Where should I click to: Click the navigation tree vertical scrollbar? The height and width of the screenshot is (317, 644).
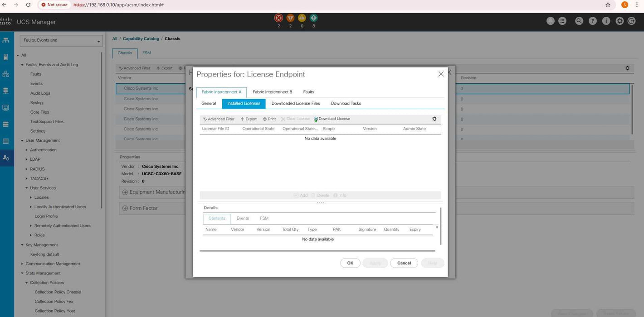tap(102, 130)
